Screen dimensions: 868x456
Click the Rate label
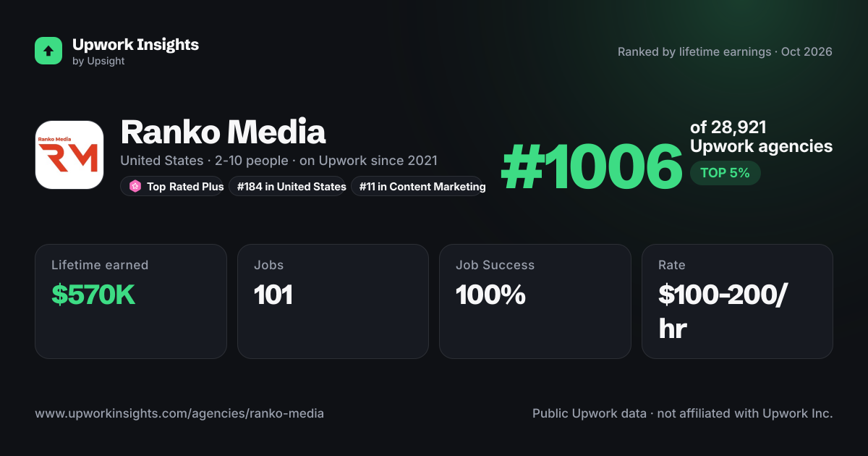pyautogui.click(x=672, y=265)
